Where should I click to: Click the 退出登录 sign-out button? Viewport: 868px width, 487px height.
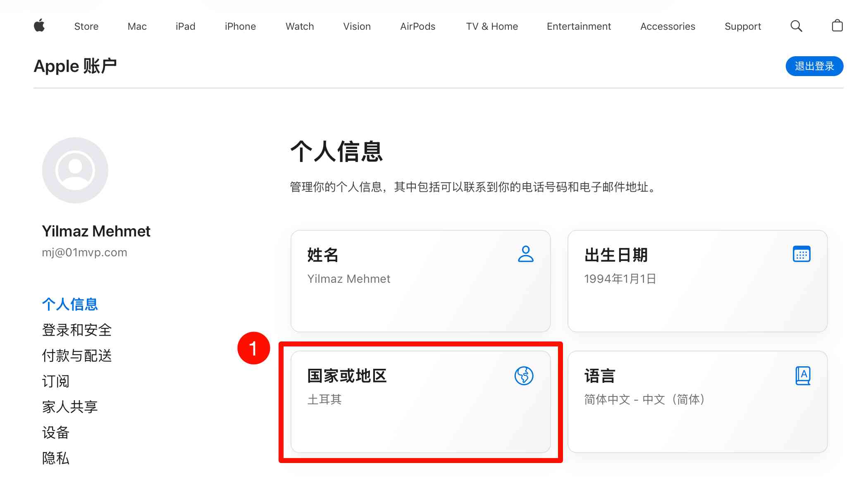click(814, 66)
